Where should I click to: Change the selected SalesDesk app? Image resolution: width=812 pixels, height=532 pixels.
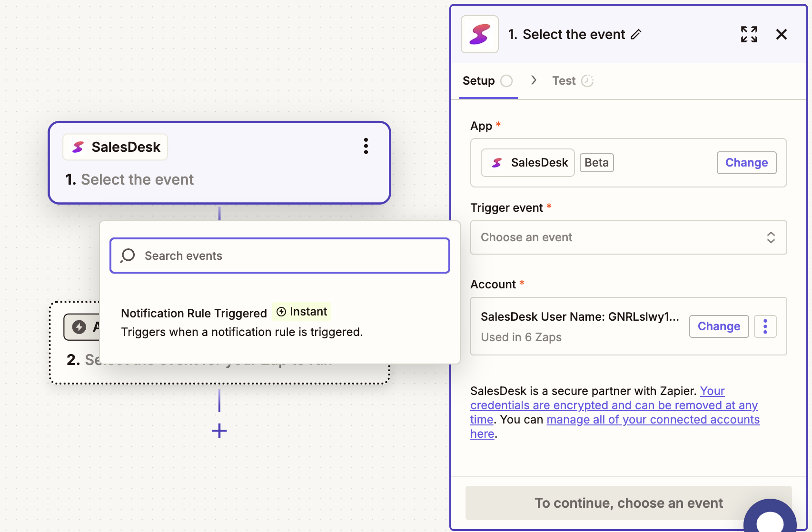tap(746, 163)
